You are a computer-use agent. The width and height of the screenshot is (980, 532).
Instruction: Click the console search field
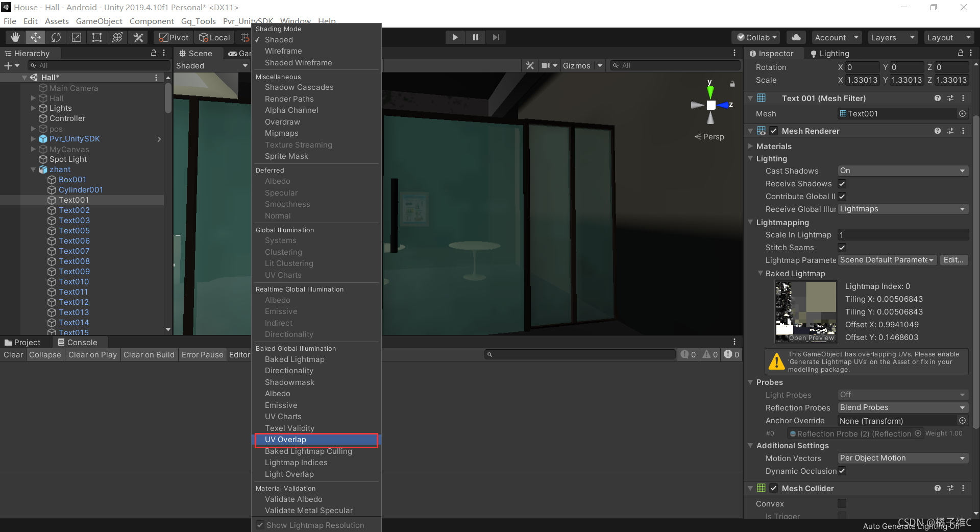[x=580, y=354]
